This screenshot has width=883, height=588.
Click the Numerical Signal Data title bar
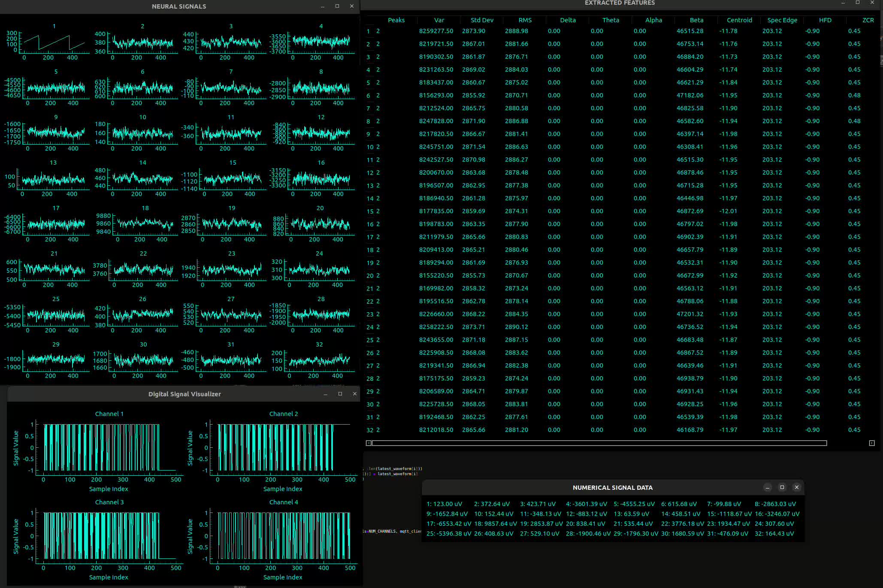[613, 488]
